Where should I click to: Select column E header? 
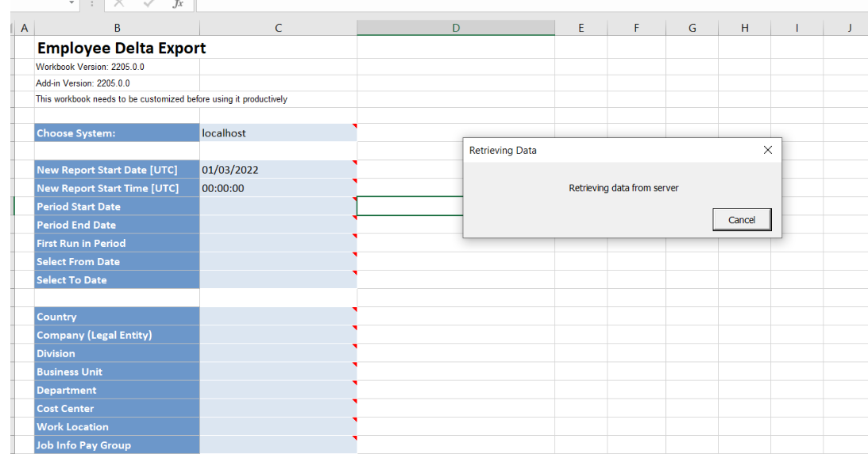coord(581,28)
